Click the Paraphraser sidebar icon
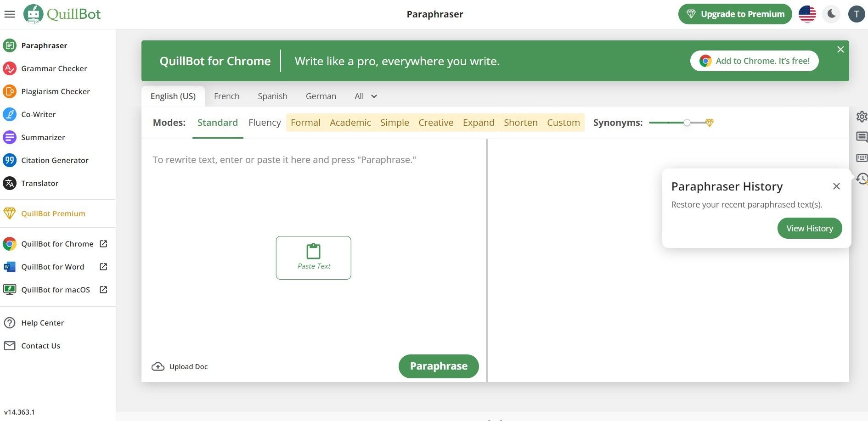The height and width of the screenshot is (421, 868). (x=10, y=45)
